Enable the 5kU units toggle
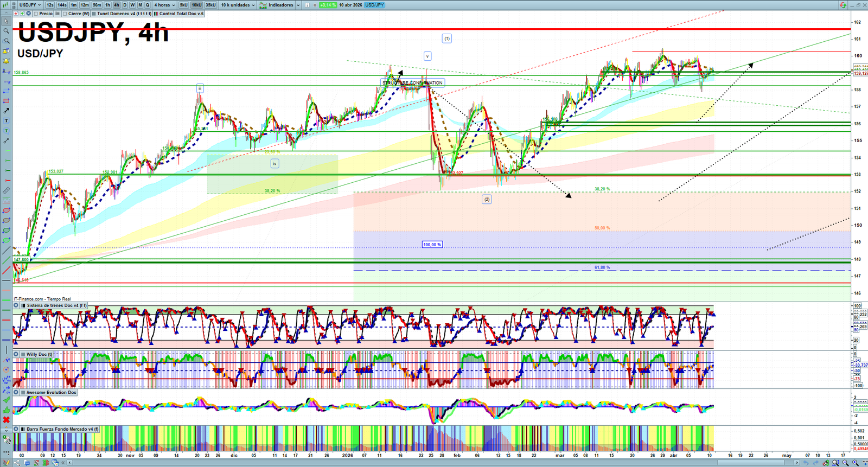 183,5
